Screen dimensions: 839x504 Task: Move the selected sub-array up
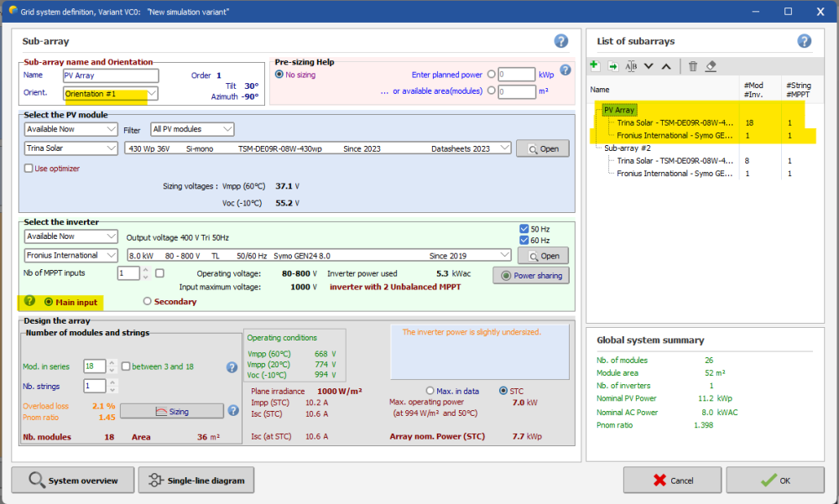coord(666,66)
